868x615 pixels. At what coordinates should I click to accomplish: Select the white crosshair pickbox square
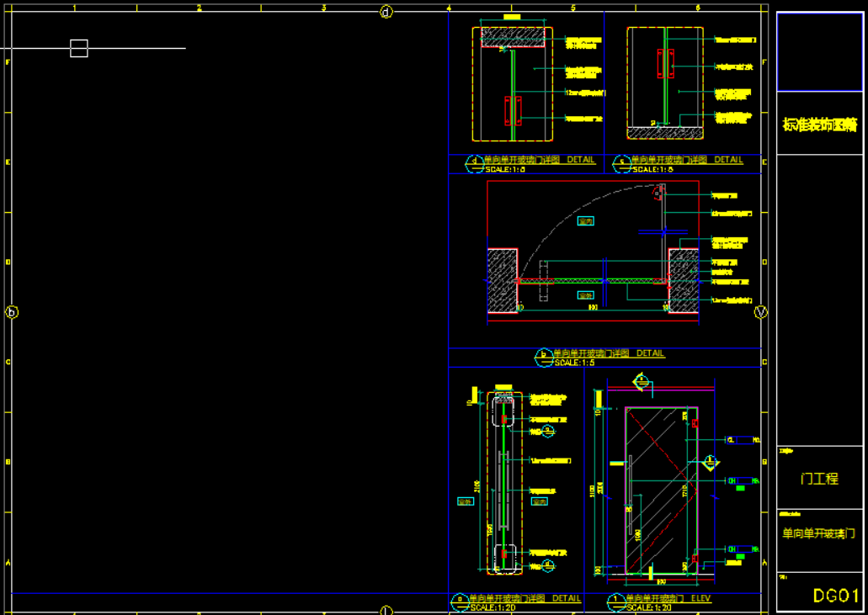(78, 49)
